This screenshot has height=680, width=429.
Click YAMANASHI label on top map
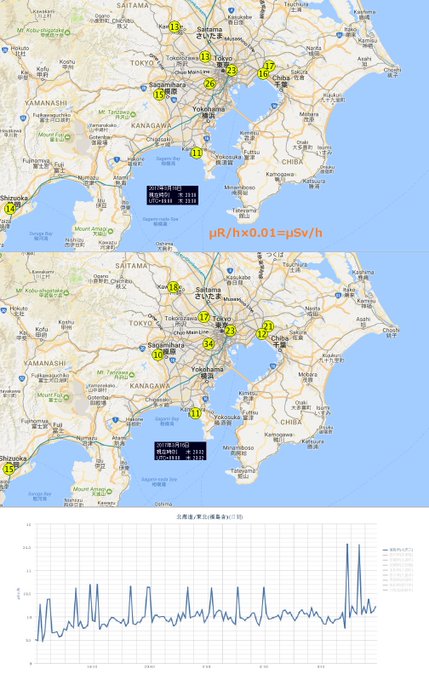(46, 103)
